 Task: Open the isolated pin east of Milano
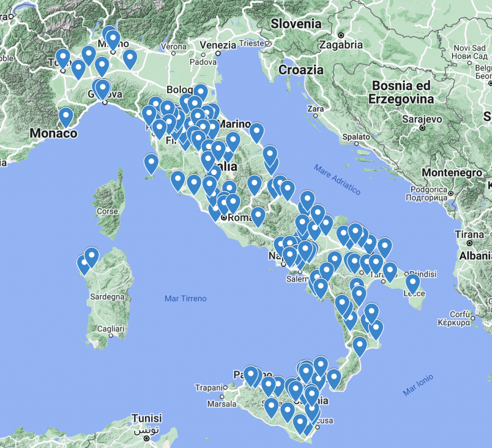pos(130,58)
